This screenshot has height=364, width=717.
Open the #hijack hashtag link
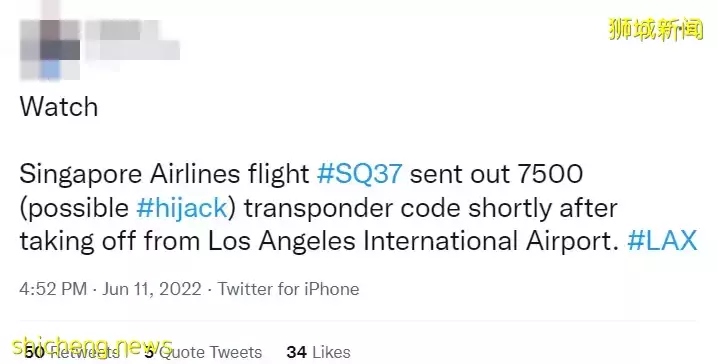tap(182, 208)
